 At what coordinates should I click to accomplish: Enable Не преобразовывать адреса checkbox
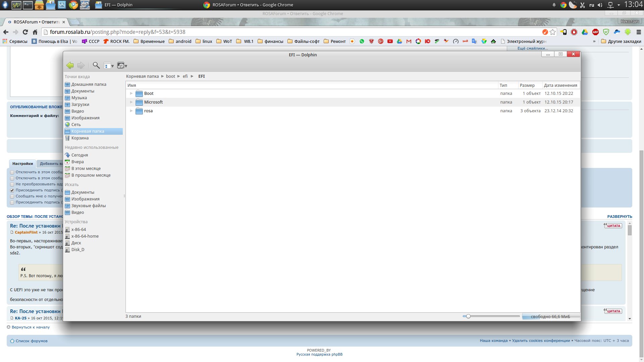click(x=12, y=184)
